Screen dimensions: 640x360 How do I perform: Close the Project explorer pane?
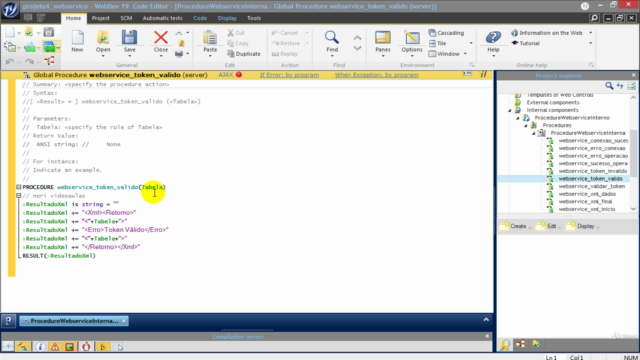(x=633, y=76)
